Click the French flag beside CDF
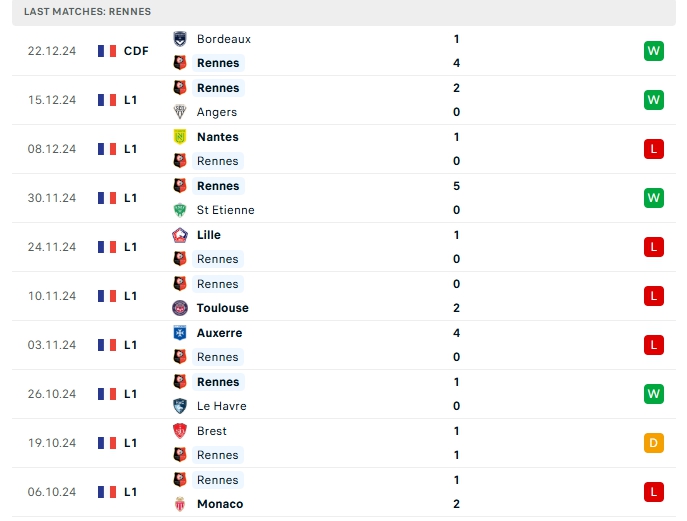Viewport: 687px width, 521px height. (107, 51)
